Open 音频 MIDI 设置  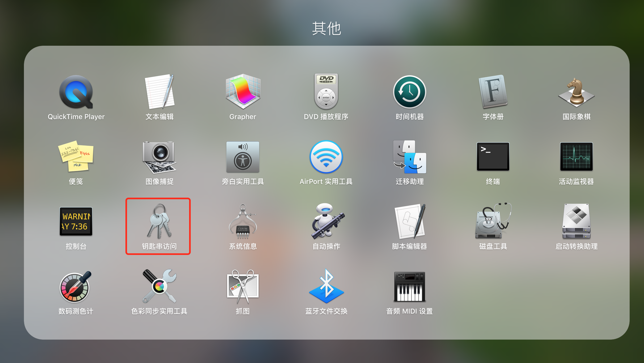[x=409, y=287]
